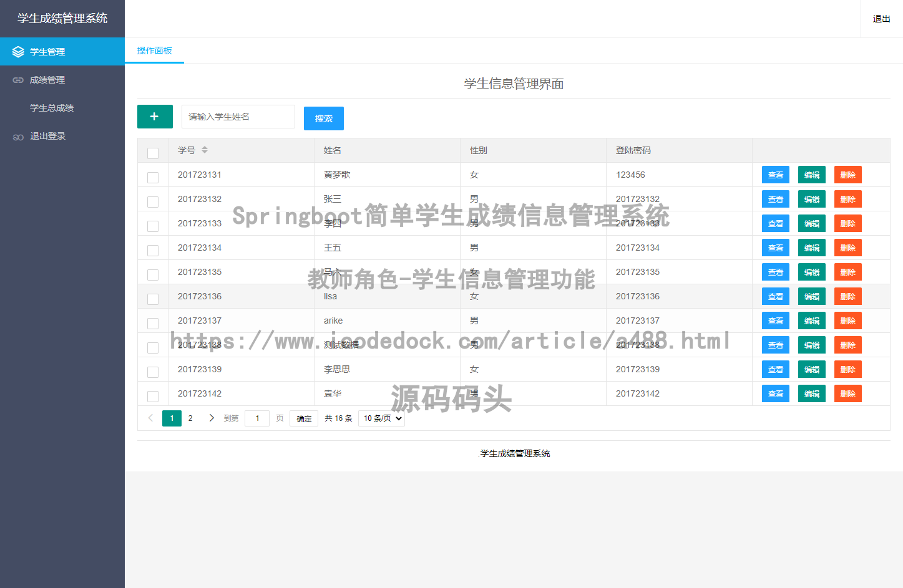Go to next page with right chevron
Viewport: 903px width, 588px height.
pyautogui.click(x=212, y=418)
